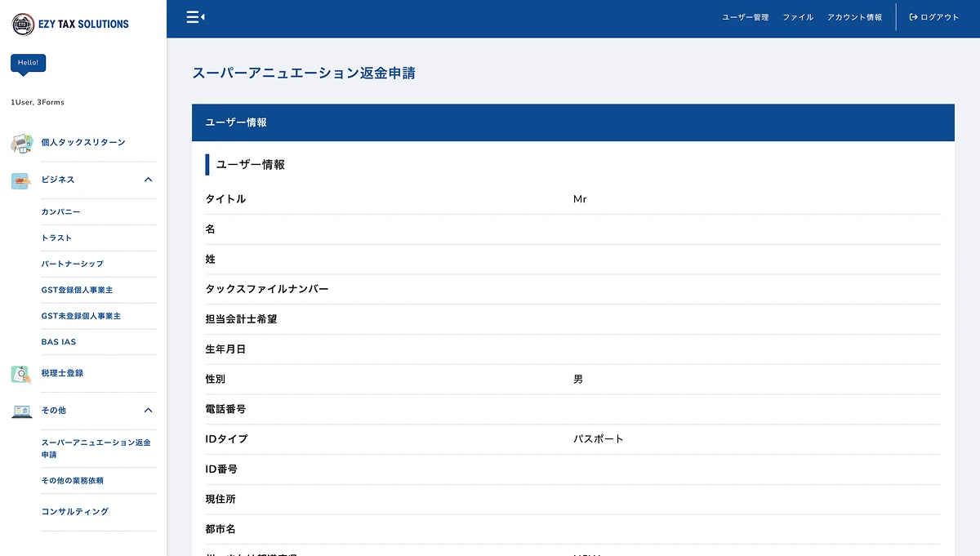Click the 個人タックスリターン sidebar icon
Screen dimensions: 980x556
[22, 143]
